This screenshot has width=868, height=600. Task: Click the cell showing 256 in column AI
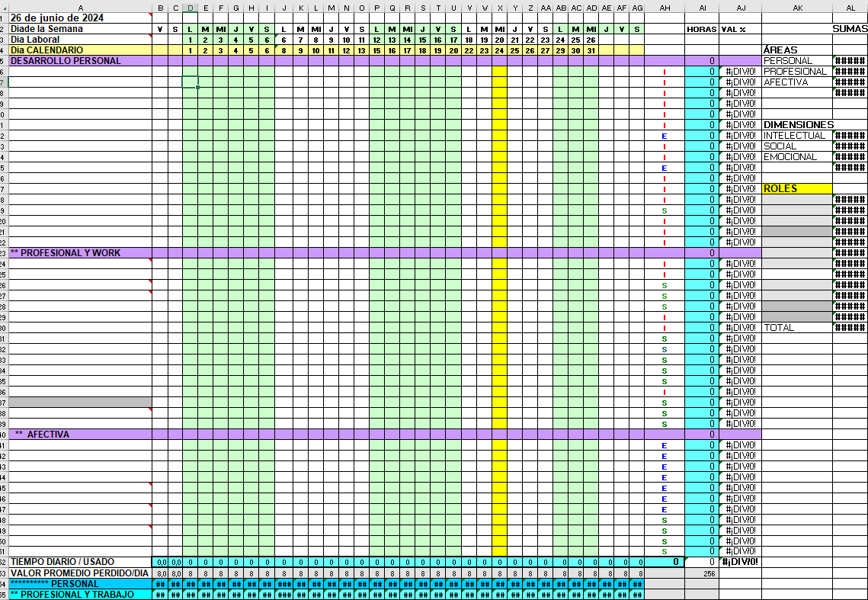(709, 573)
